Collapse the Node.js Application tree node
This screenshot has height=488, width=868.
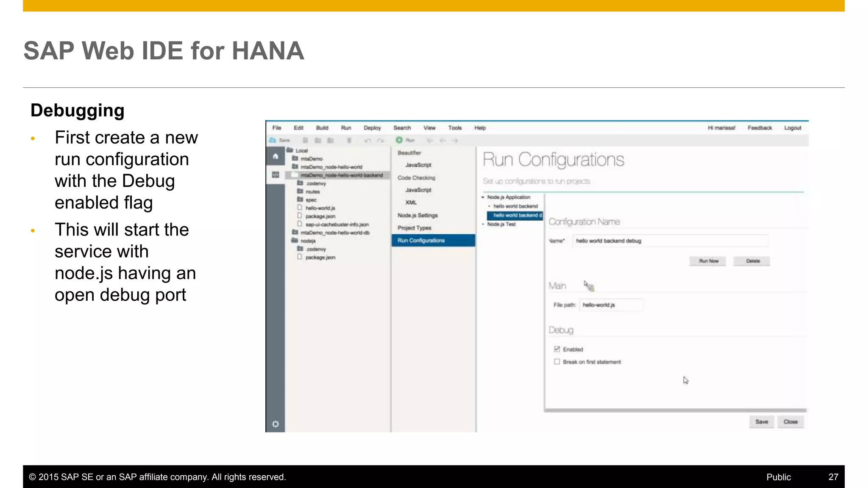[x=483, y=197]
